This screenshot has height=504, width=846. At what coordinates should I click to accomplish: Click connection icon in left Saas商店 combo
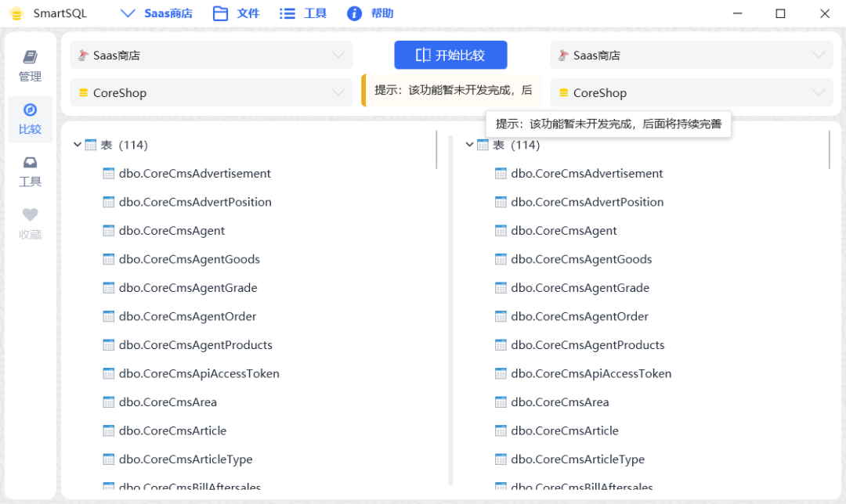83,55
